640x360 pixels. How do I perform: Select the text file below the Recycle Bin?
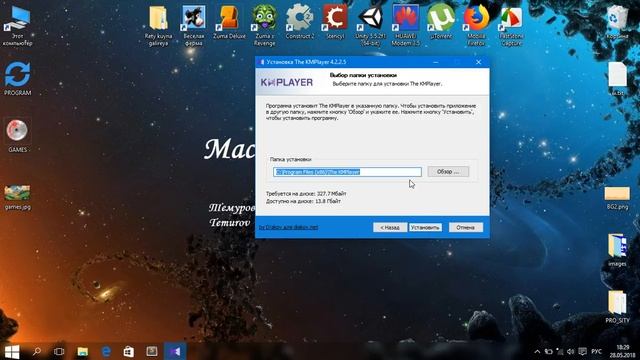(617, 79)
